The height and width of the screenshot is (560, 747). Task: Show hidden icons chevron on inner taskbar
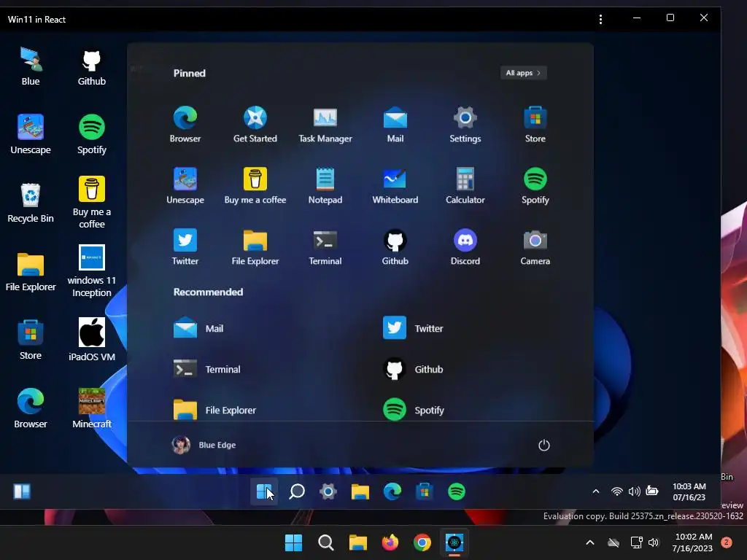click(x=595, y=491)
